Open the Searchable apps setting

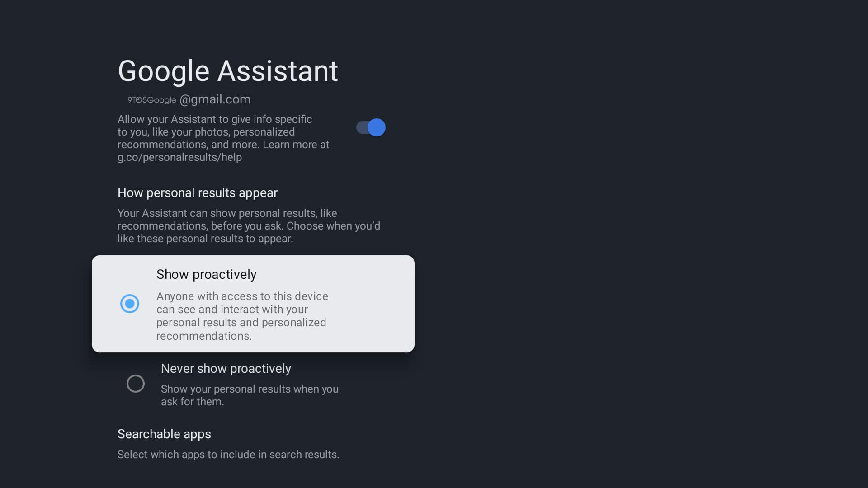pos(164,434)
